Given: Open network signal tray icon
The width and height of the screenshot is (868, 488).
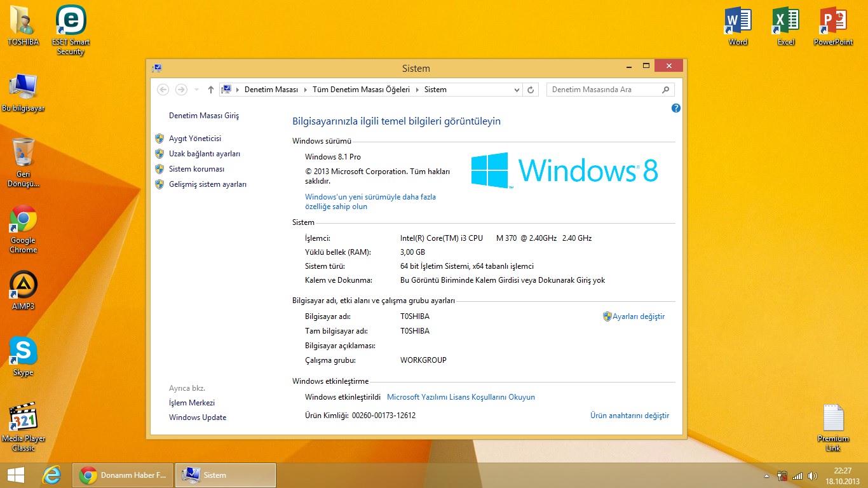Looking at the screenshot, I should pyautogui.click(x=797, y=476).
